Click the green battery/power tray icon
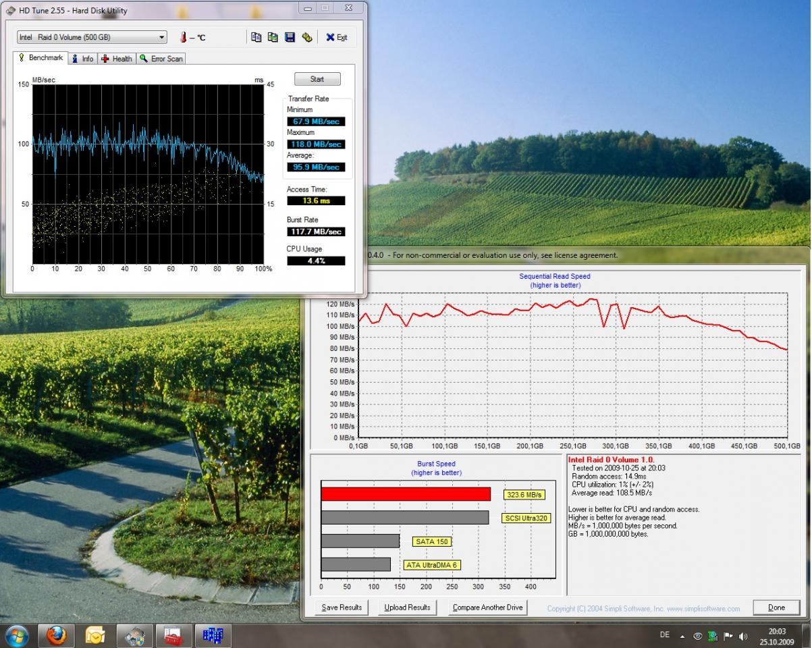The width and height of the screenshot is (812, 648). click(713, 636)
